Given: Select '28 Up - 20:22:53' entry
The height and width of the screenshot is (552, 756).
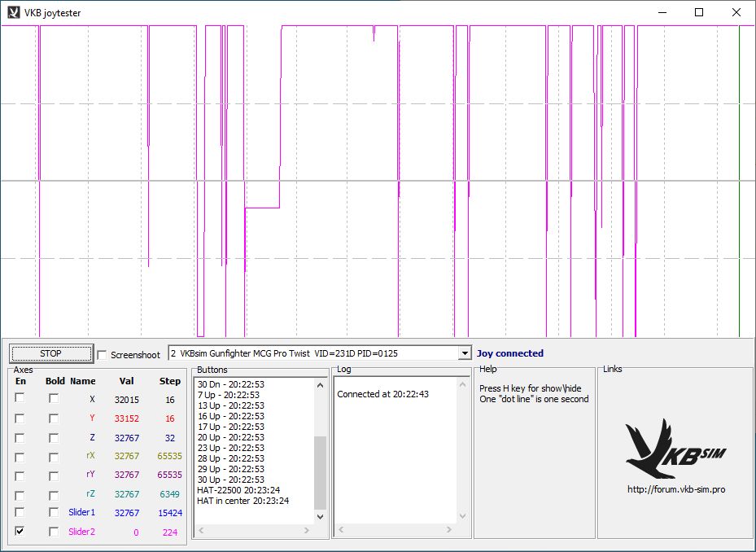Looking at the screenshot, I should (231, 458).
